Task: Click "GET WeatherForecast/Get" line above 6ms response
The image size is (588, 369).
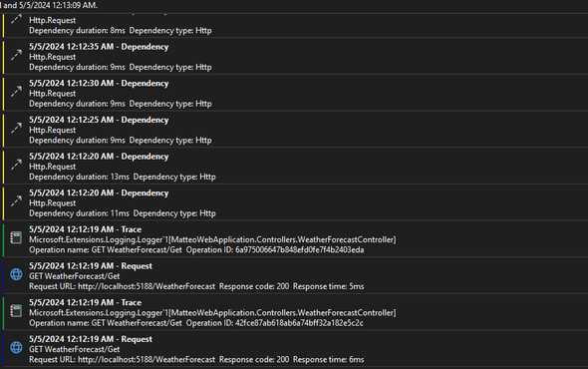Action: [x=75, y=349]
